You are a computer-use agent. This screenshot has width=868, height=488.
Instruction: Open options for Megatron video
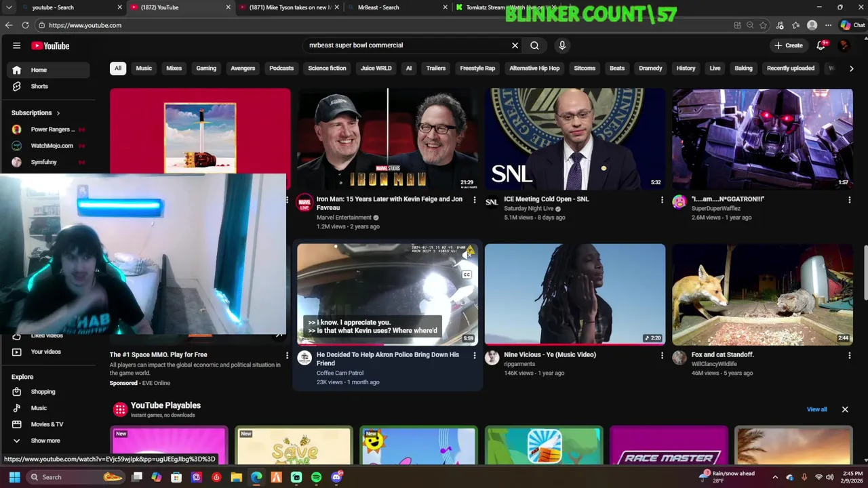[x=849, y=200]
